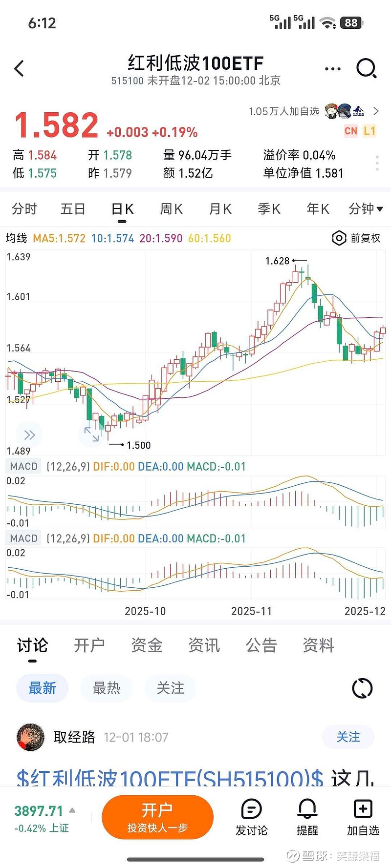Open vertical dots beside quote details

377,163
